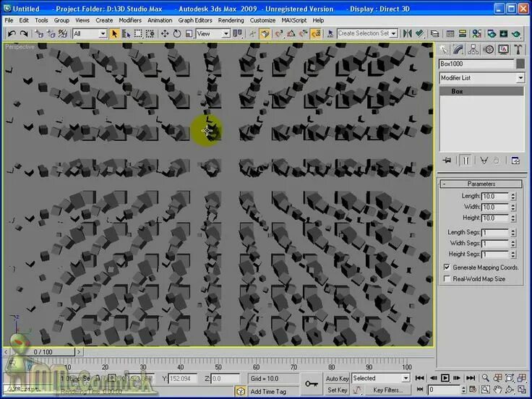Screen dimensions: 532x399
Task: Click the Redo arrow icon
Action: 24,33
